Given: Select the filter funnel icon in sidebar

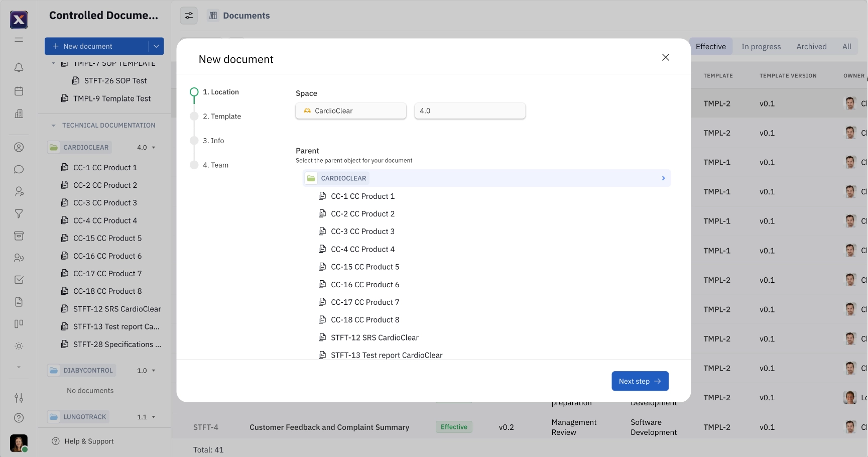Looking at the screenshot, I should (x=19, y=213).
